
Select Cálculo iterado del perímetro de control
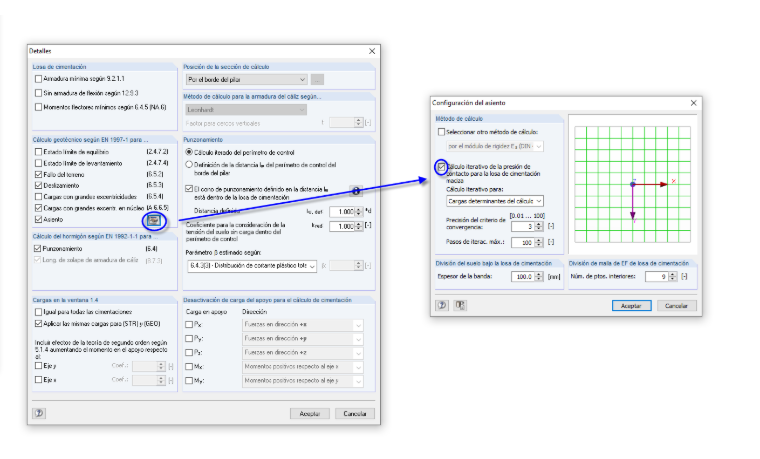click(x=189, y=152)
